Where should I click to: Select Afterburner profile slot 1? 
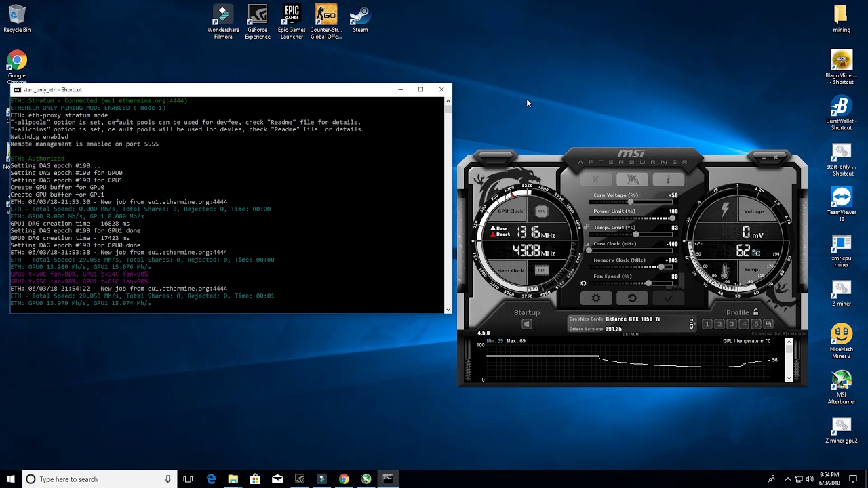(707, 324)
